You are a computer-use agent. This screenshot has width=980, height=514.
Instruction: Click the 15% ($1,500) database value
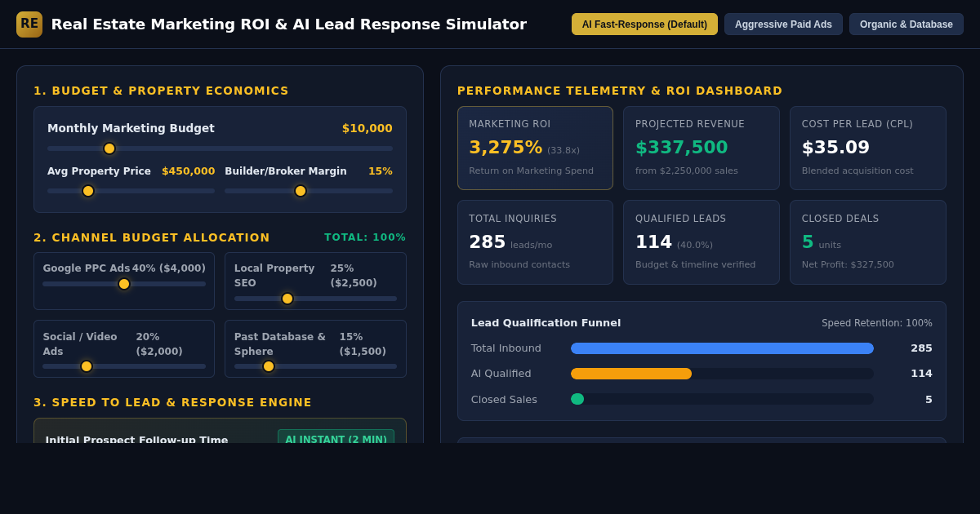(363, 344)
